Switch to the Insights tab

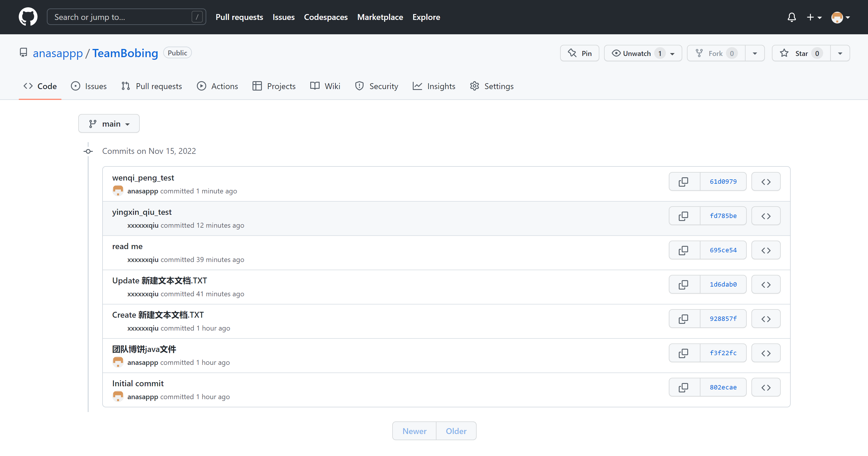click(434, 86)
